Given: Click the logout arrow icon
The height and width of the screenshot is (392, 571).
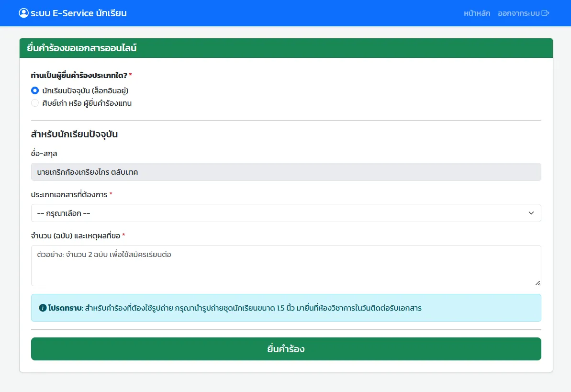Looking at the screenshot, I should 545,13.
